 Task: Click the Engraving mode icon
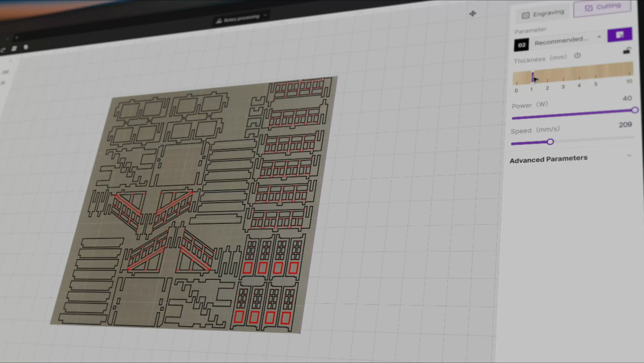click(526, 15)
